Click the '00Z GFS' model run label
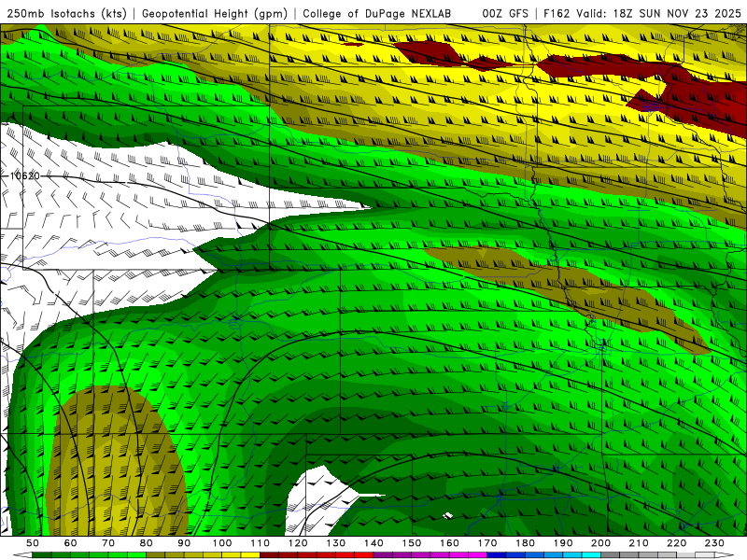The image size is (747, 560). point(505,13)
